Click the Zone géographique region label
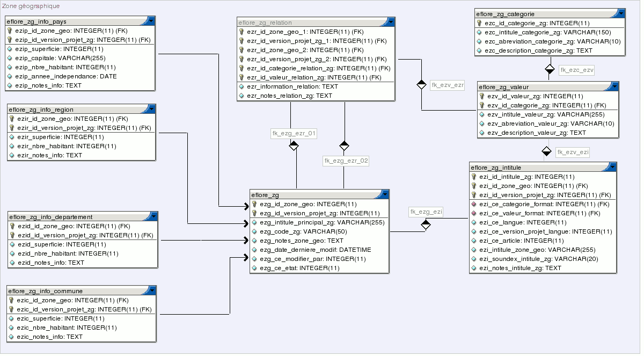The image size is (644, 356). click(31, 6)
